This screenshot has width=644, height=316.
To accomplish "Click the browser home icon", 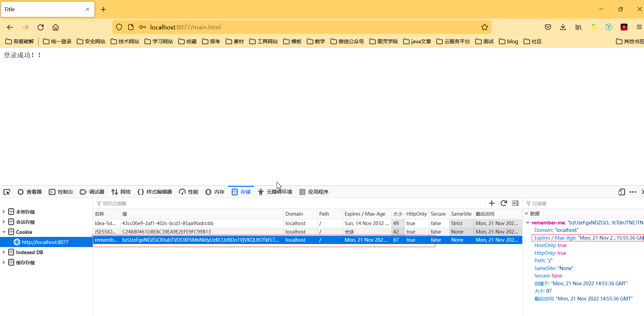I will click(x=55, y=27).
